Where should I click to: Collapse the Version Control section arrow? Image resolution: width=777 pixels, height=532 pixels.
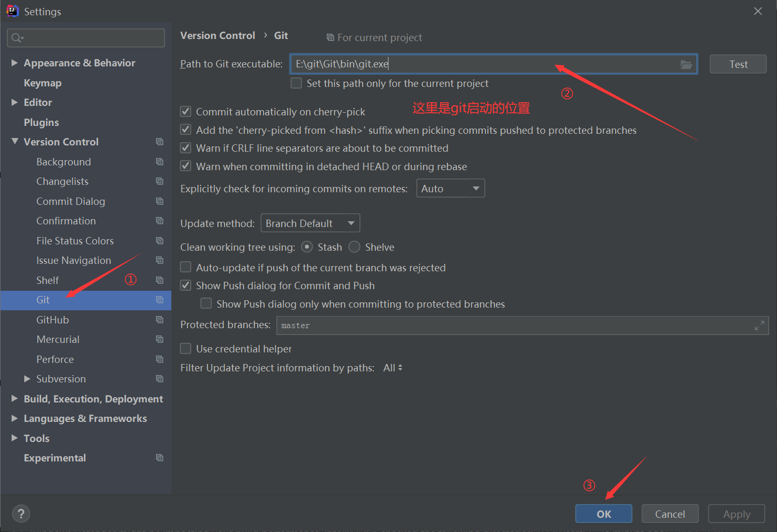pos(15,141)
